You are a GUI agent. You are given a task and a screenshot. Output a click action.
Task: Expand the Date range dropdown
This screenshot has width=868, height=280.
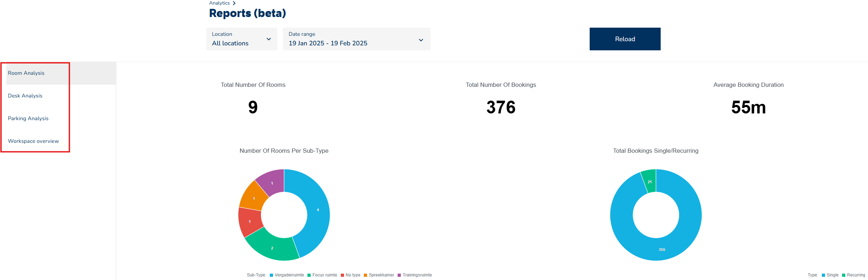click(356, 39)
